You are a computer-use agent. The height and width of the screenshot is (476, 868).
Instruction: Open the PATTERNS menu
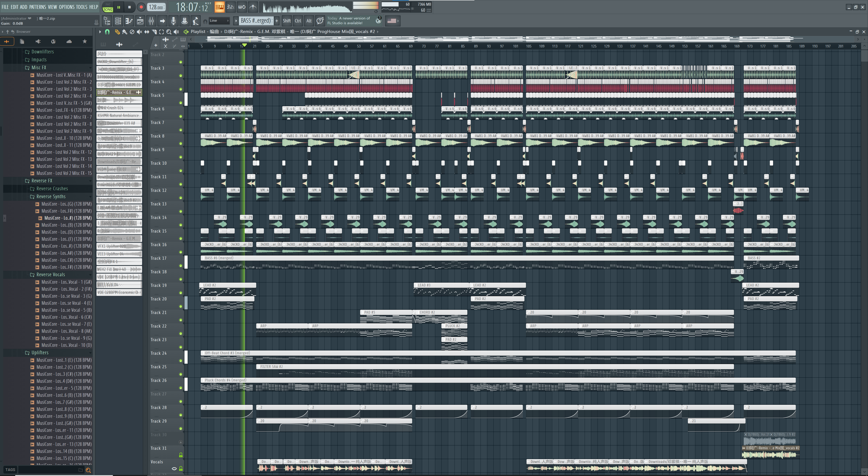pyautogui.click(x=37, y=7)
